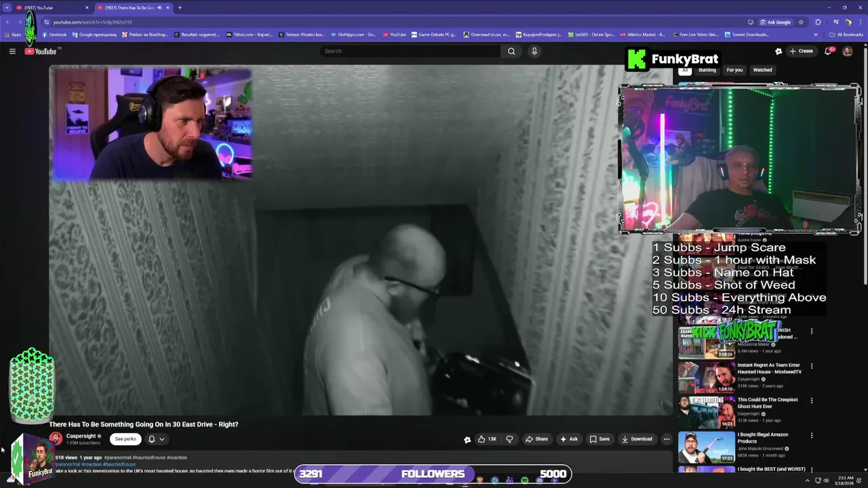Click the Download button

(x=637, y=439)
